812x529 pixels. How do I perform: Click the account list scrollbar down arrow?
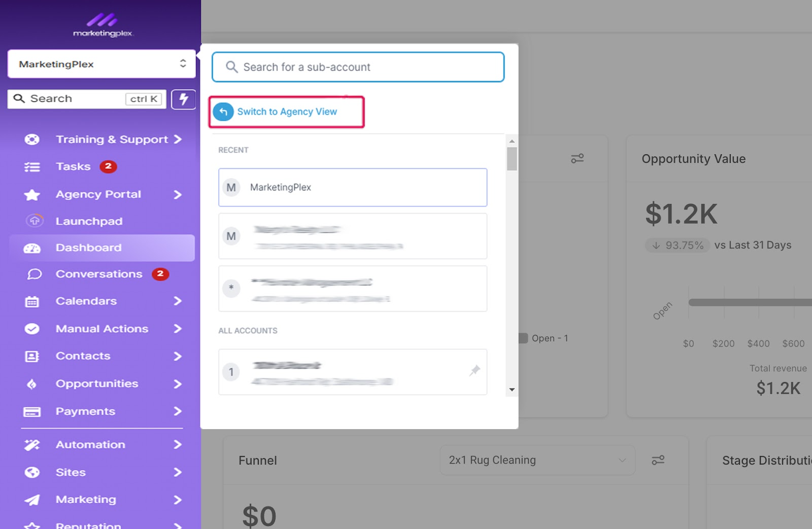[x=512, y=390]
